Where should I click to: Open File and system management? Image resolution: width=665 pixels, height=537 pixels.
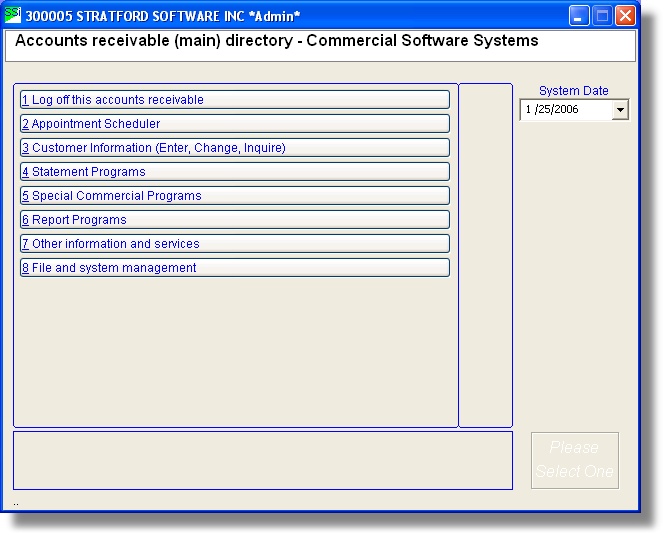tap(235, 268)
